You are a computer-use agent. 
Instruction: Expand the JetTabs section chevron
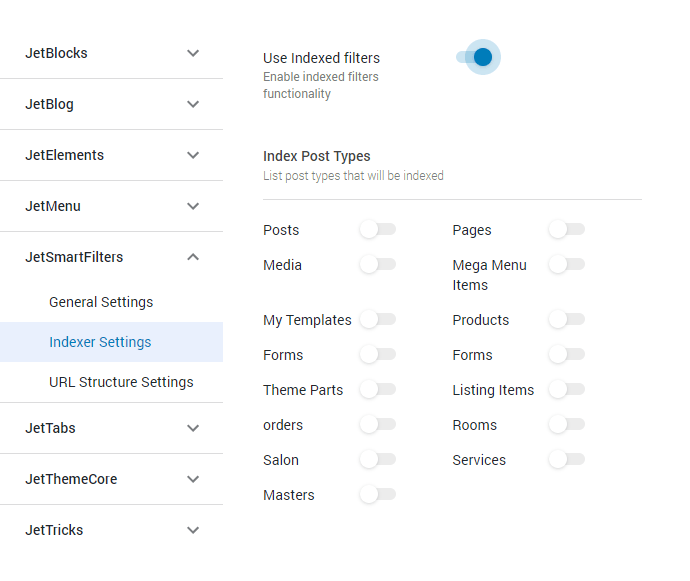(x=193, y=428)
